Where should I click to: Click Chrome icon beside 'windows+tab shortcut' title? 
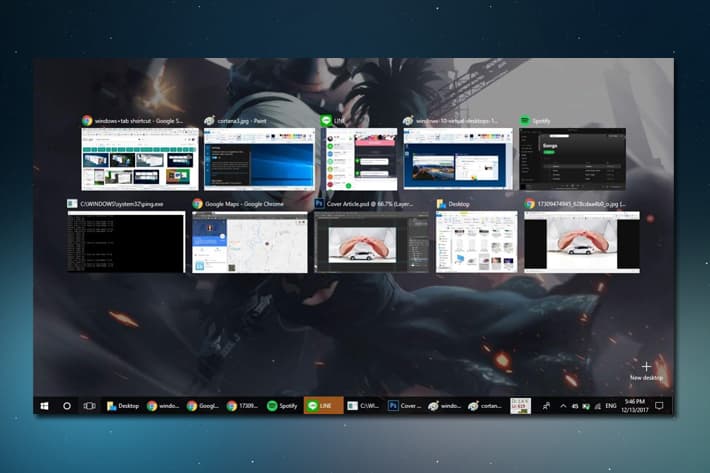click(87, 121)
